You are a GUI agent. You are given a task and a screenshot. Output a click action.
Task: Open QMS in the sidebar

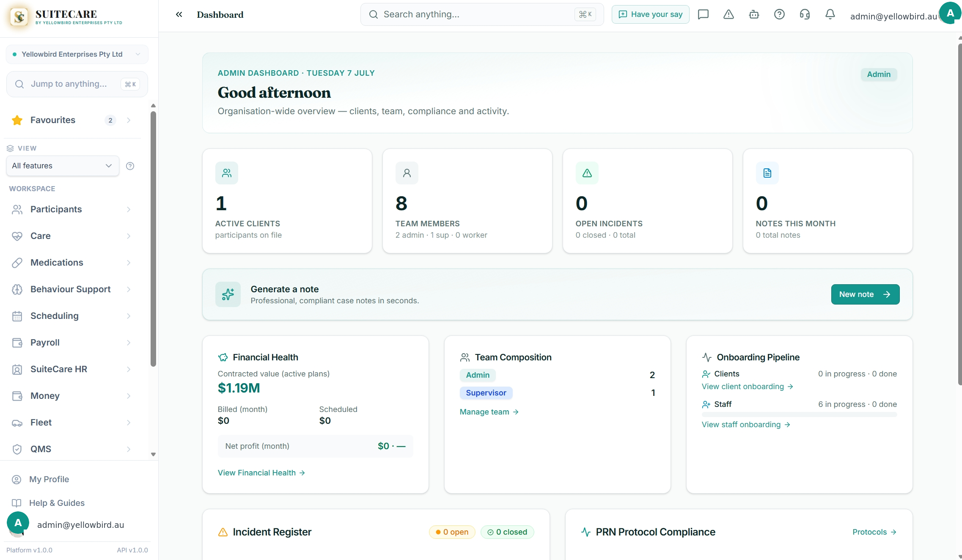pos(72,449)
